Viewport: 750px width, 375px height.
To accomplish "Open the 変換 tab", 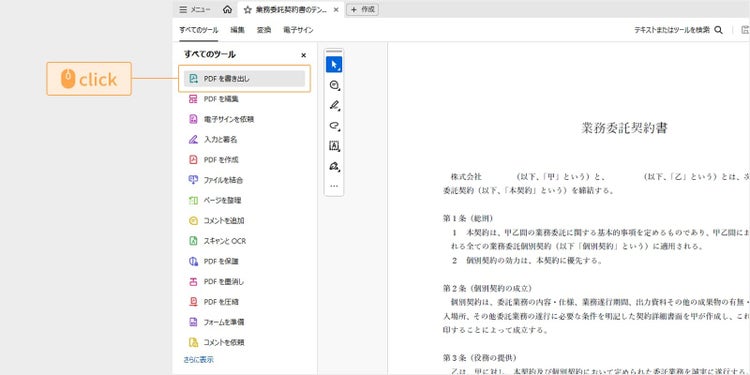I will click(x=264, y=30).
